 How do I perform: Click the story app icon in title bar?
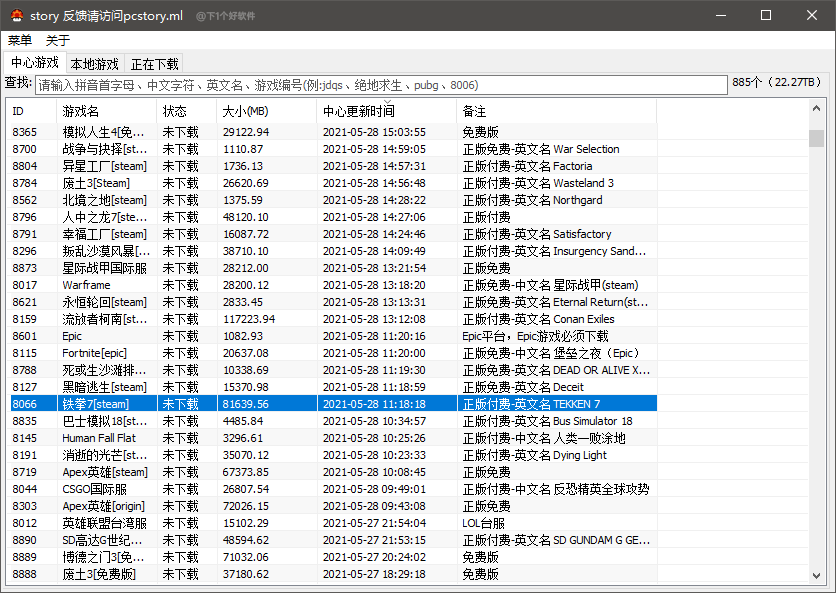pyautogui.click(x=16, y=16)
